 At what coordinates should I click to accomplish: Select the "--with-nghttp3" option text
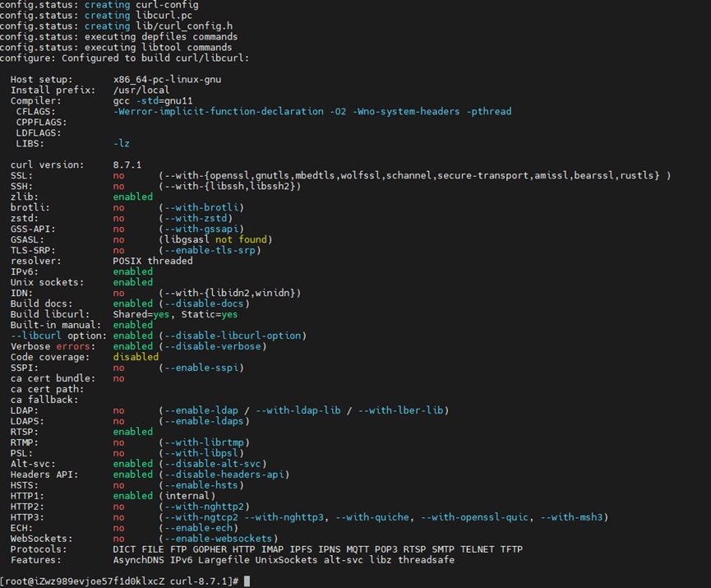point(284,517)
